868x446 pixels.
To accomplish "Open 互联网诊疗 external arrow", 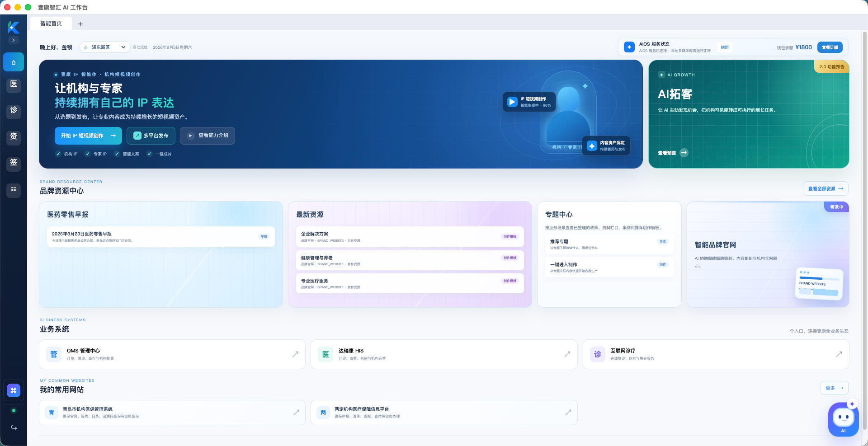I will tap(839, 354).
